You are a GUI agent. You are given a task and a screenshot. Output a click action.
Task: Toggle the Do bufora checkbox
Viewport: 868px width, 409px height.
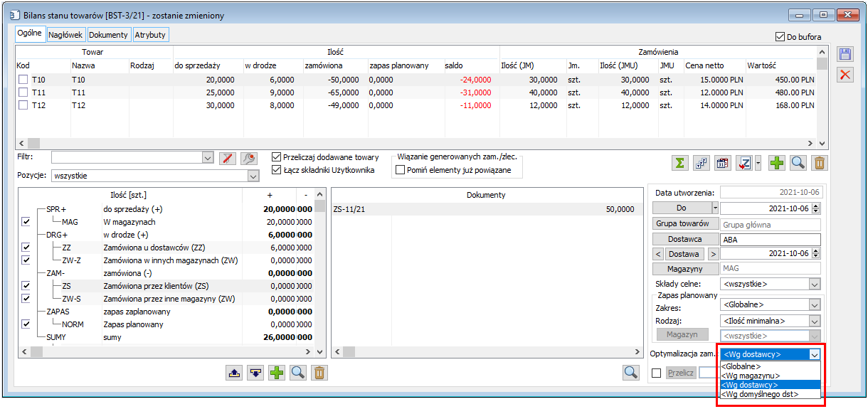[779, 37]
